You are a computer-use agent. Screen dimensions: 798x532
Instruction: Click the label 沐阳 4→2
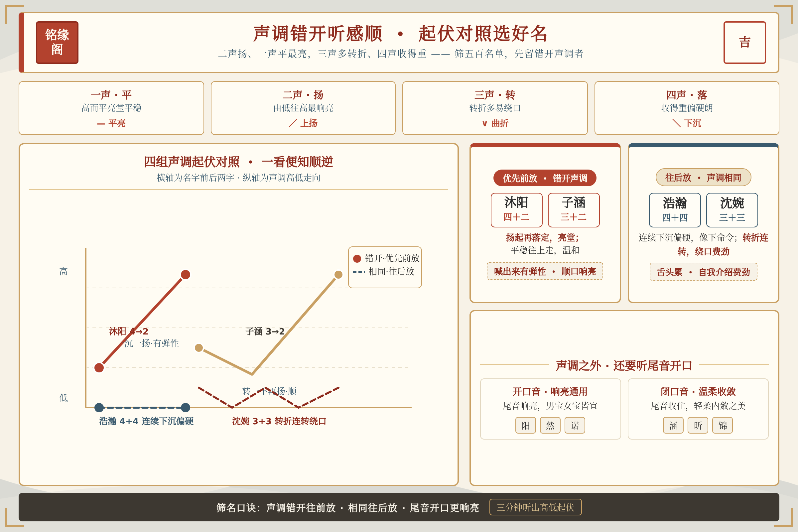point(129,331)
